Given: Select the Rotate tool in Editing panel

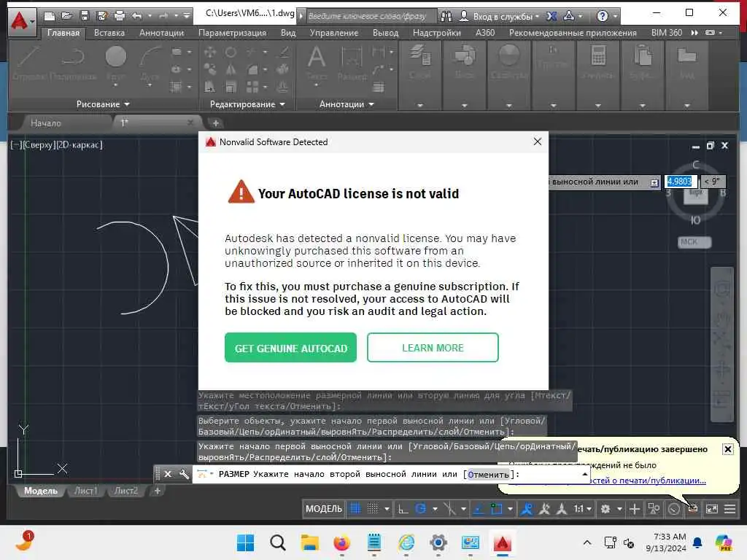Looking at the screenshot, I should tap(231, 52).
